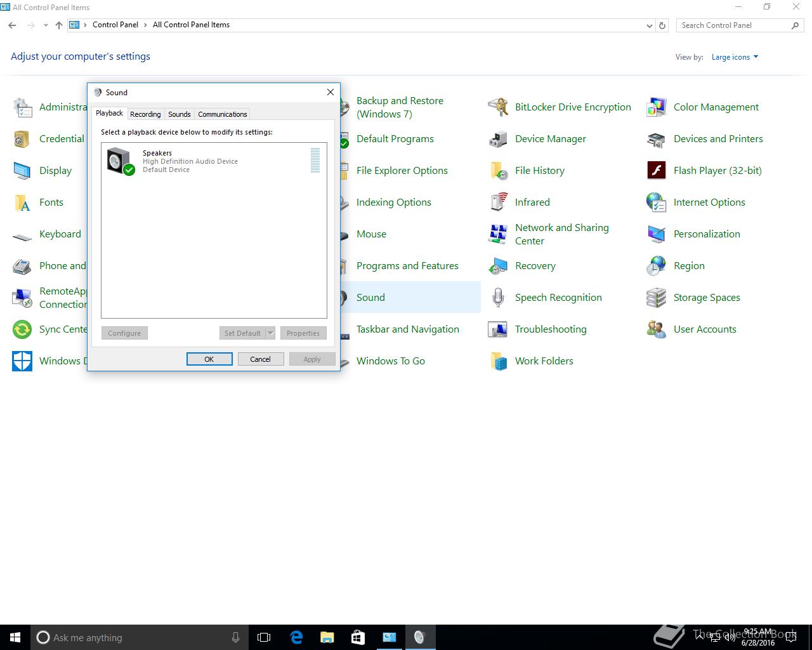The width and height of the screenshot is (812, 650).
Task: Open the Storage Spaces icon
Action: pyautogui.click(x=657, y=298)
